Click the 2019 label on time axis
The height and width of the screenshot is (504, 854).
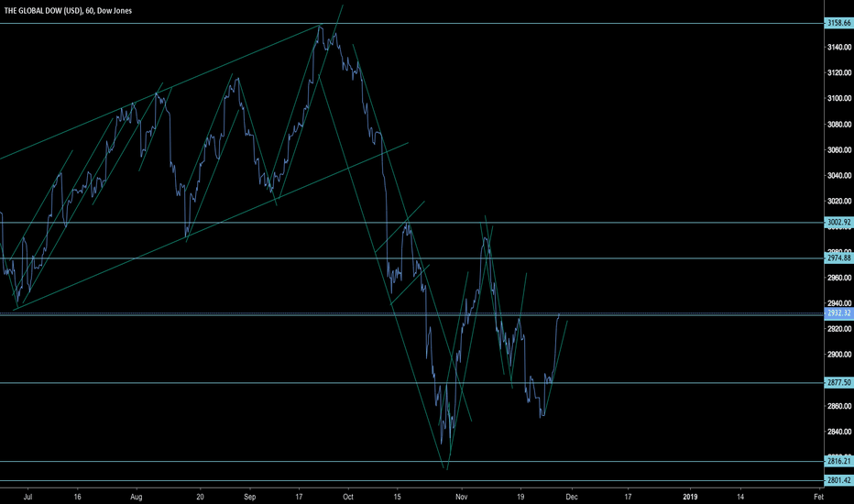click(690, 497)
